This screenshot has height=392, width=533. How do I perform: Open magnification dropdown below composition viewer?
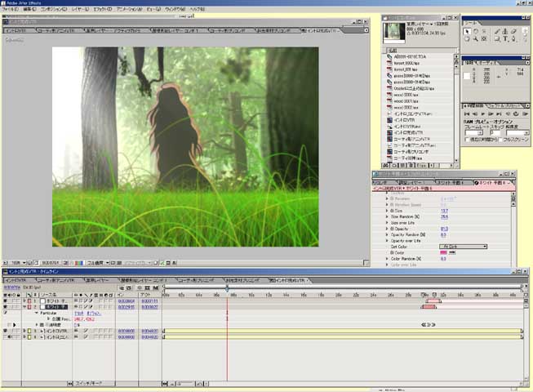pos(18,263)
